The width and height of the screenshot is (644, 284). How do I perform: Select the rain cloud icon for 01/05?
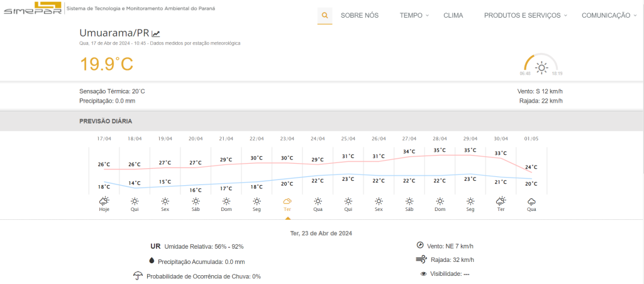tap(531, 202)
